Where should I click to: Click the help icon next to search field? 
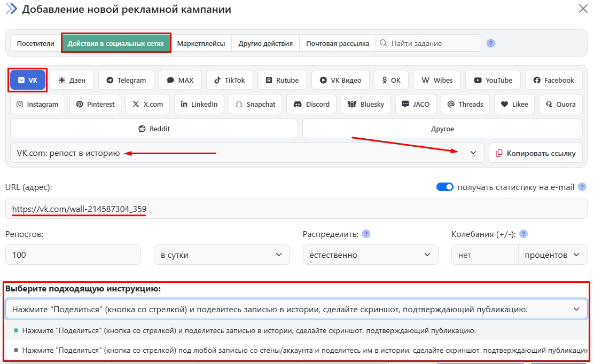tap(490, 43)
